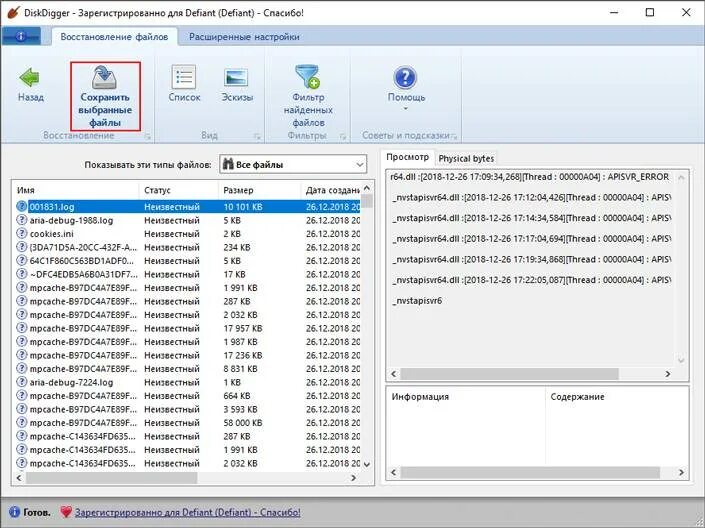Viewport: 705px width, 528px height.
Task: Select the mpcache file sized 17 957 KB
Action: pyautogui.click(x=187, y=328)
